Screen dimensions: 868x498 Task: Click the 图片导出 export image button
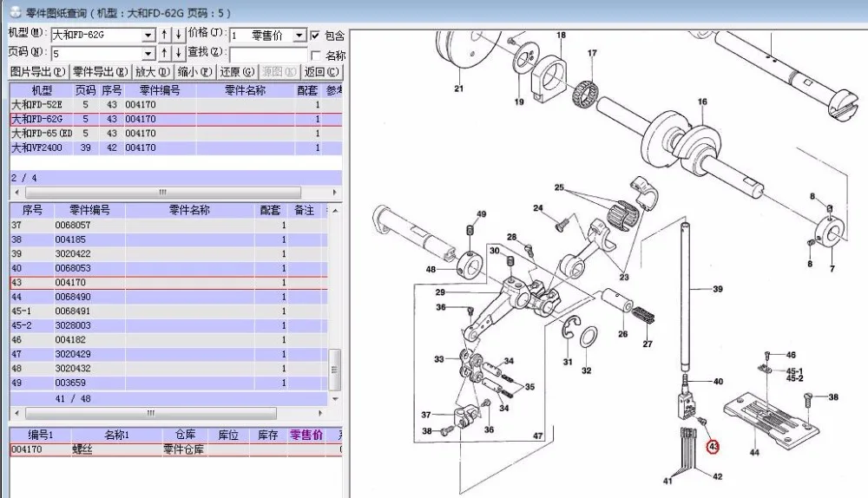(38, 72)
